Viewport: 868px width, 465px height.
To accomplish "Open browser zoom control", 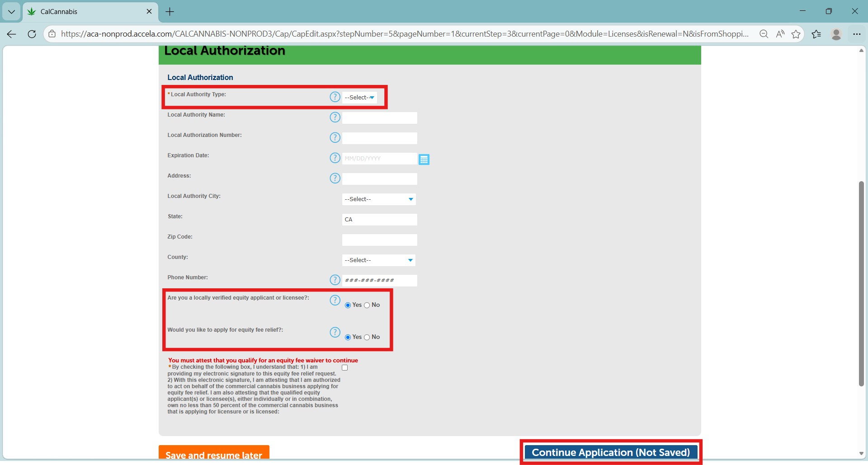I will coord(764,34).
